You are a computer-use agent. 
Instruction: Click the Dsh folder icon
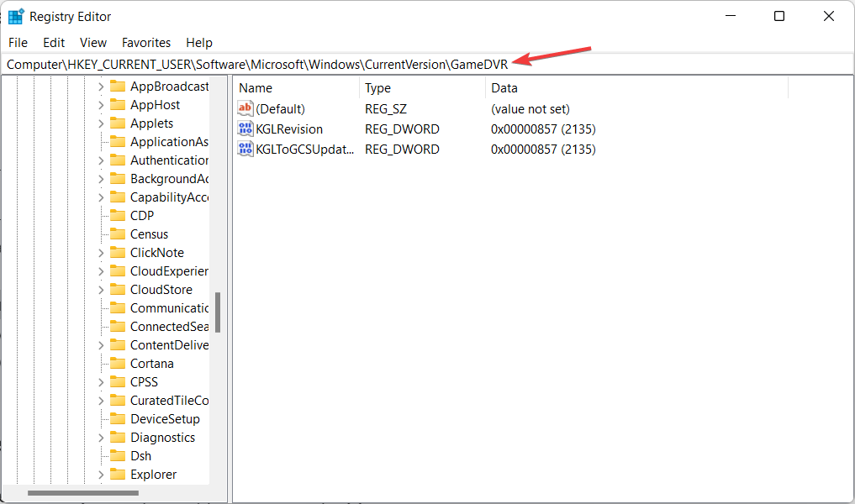click(x=117, y=457)
